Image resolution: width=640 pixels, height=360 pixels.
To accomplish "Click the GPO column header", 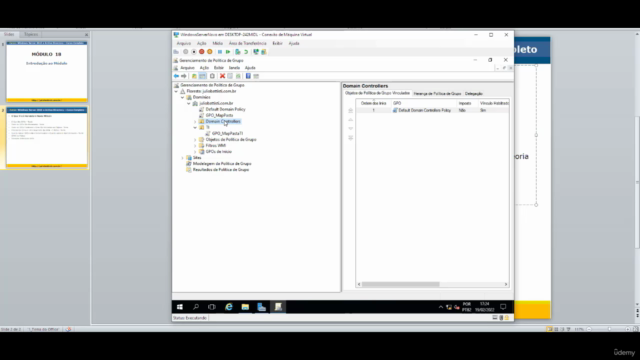I will [x=424, y=103].
